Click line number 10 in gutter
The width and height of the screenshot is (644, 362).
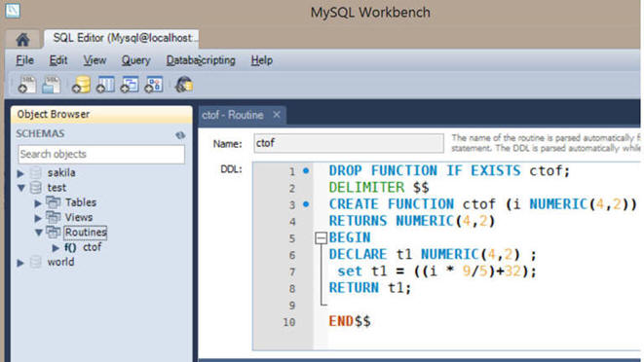(288, 322)
